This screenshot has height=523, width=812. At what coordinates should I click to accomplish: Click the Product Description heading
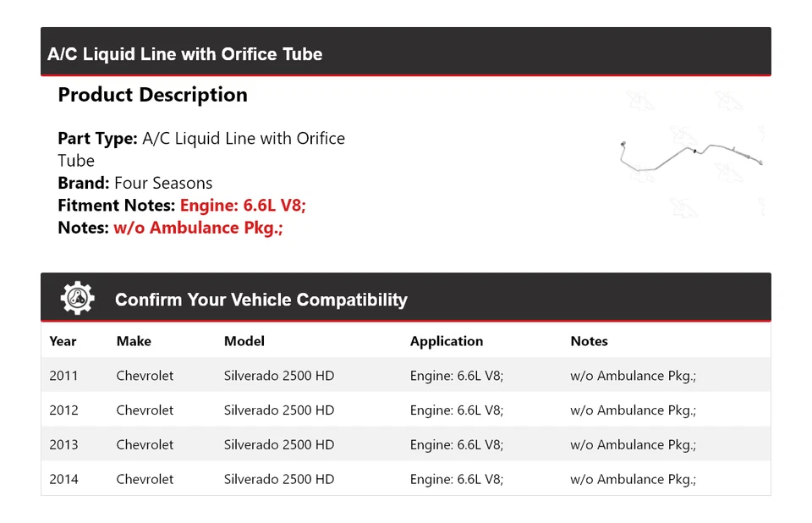pyautogui.click(x=152, y=95)
